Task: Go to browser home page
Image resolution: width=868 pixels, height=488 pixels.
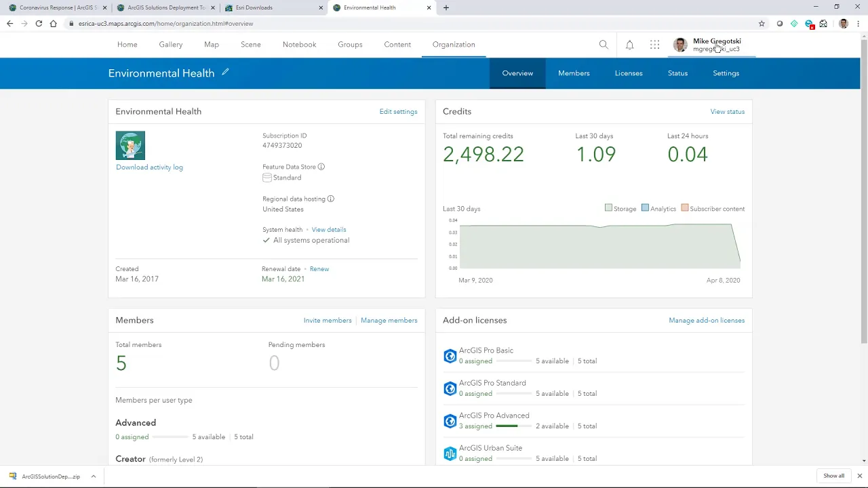Action: (53, 24)
